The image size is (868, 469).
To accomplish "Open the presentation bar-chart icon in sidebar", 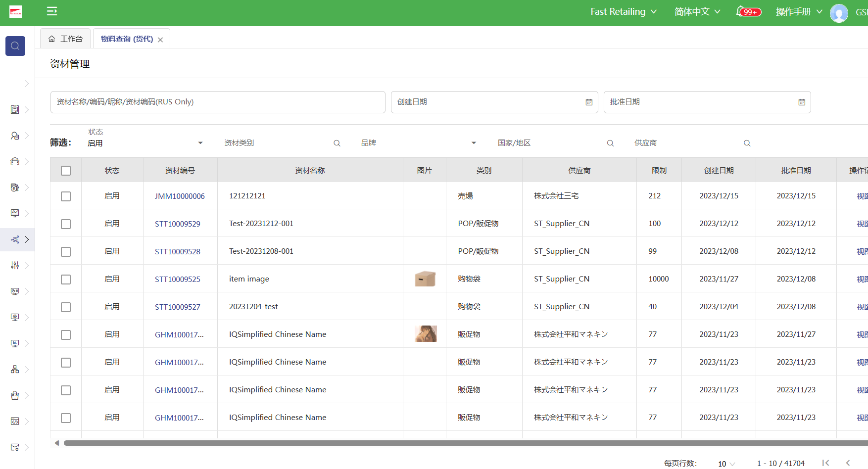I will [15, 343].
